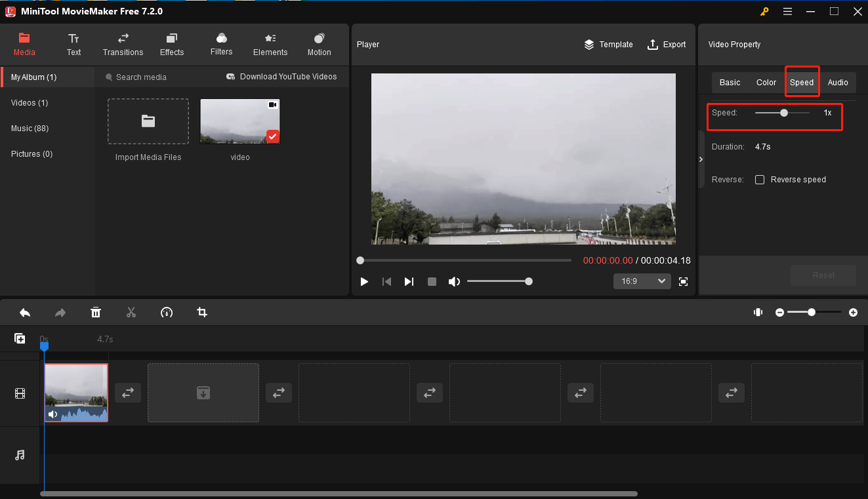Click the fourth transition slot icon
This screenshot has height=499, width=868.
[x=581, y=393]
